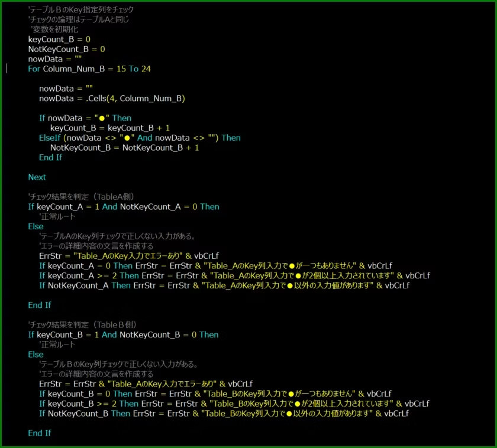
Task: Click the 'For Column_Num_B = 15 To 24' line
Action: [x=89, y=69]
